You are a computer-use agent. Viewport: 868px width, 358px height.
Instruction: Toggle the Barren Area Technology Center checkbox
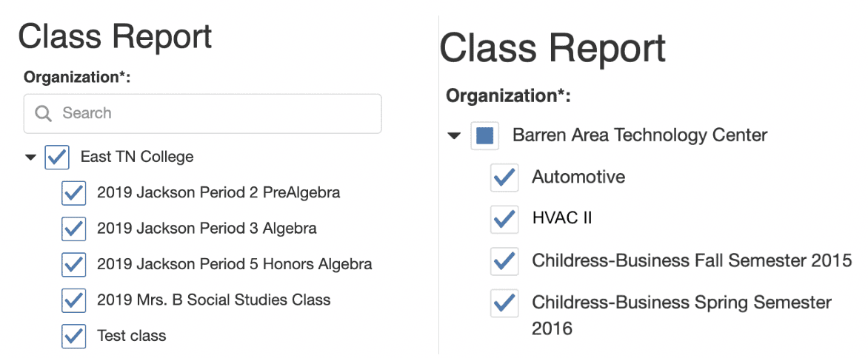click(x=484, y=135)
